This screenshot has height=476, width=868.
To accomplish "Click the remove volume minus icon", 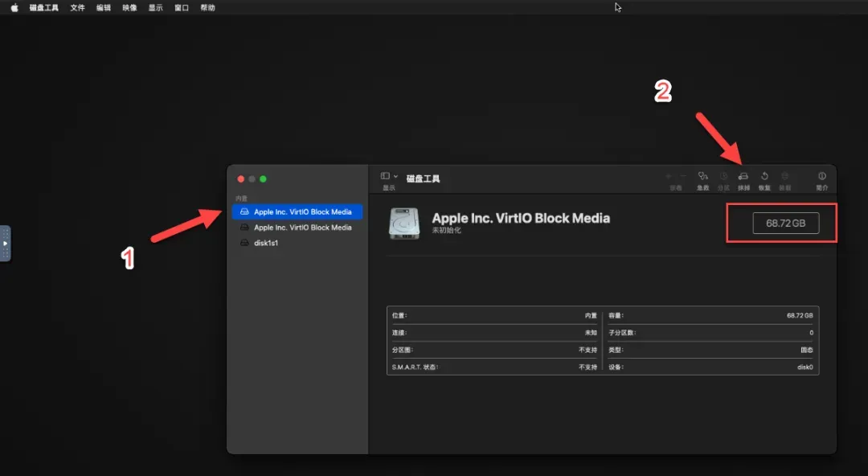I will [x=683, y=176].
